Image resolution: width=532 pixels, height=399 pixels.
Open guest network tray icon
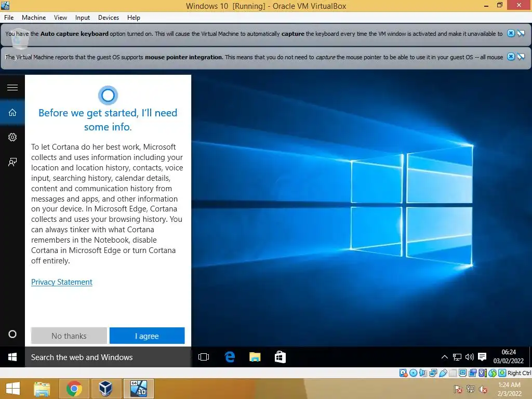tap(457, 357)
